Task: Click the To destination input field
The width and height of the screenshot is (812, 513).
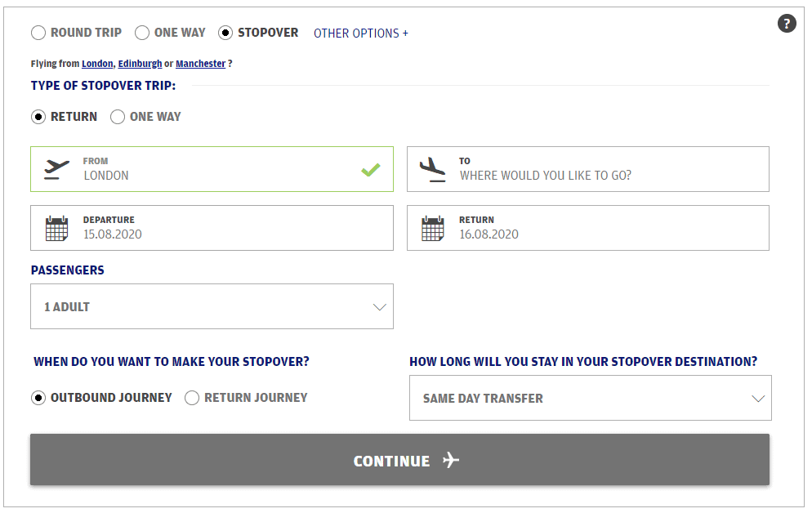Action: click(x=588, y=169)
